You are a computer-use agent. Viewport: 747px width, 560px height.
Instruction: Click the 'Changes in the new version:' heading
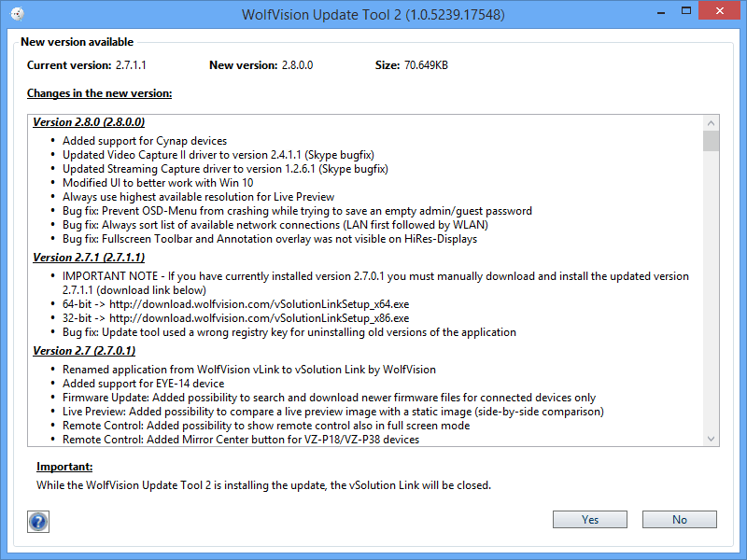coord(99,93)
